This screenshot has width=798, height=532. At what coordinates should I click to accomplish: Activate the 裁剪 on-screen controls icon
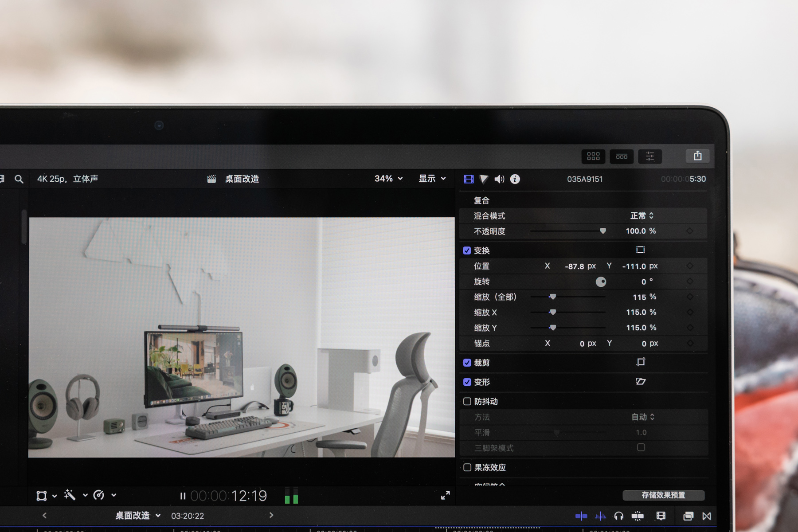pyautogui.click(x=641, y=362)
